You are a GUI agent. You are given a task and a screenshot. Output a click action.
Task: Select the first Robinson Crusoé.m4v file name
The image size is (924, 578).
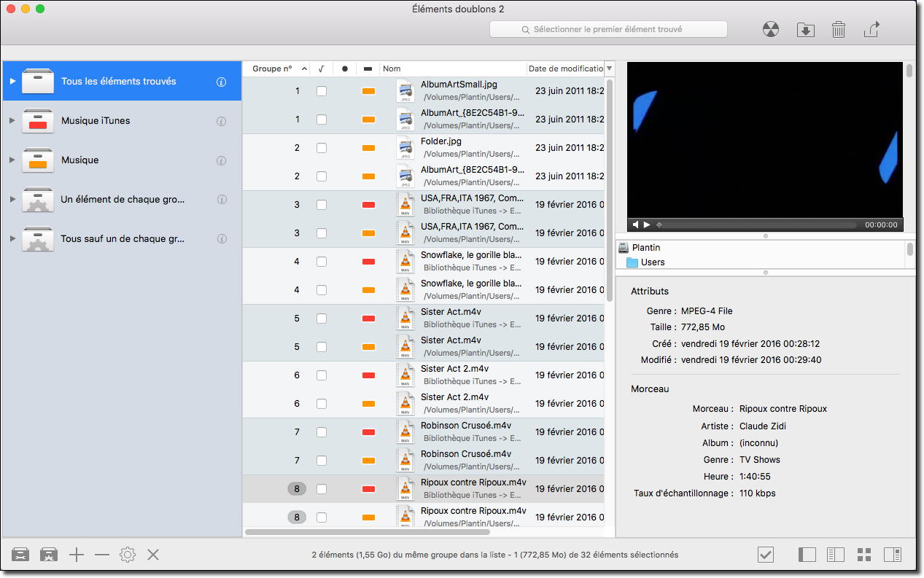point(466,426)
